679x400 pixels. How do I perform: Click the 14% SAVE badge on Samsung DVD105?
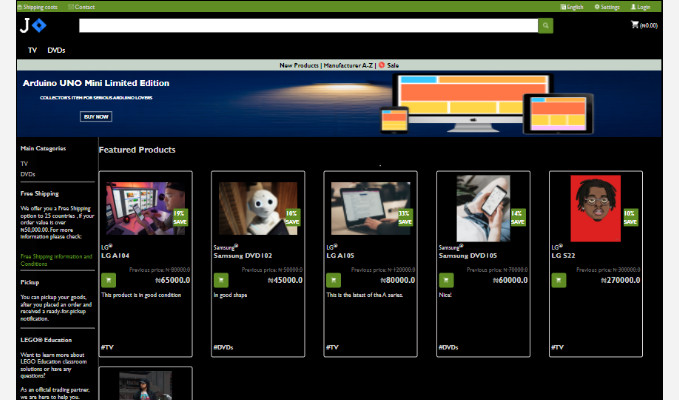tap(517, 217)
